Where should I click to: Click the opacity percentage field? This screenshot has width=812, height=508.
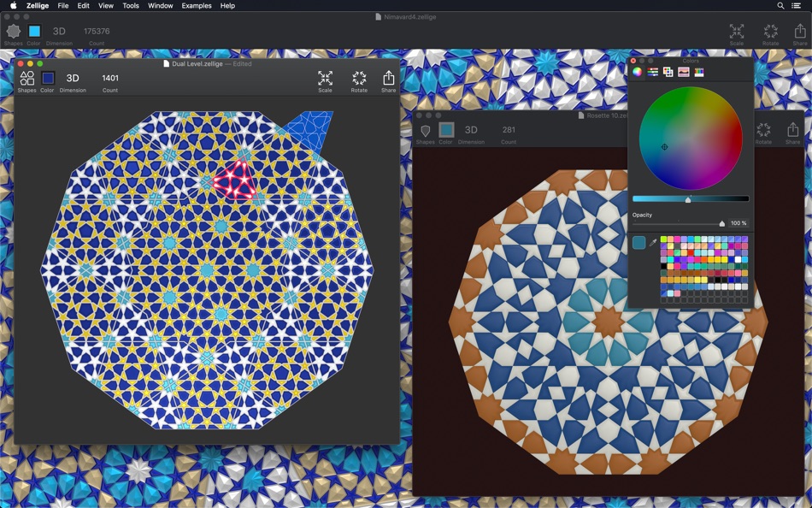point(738,223)
